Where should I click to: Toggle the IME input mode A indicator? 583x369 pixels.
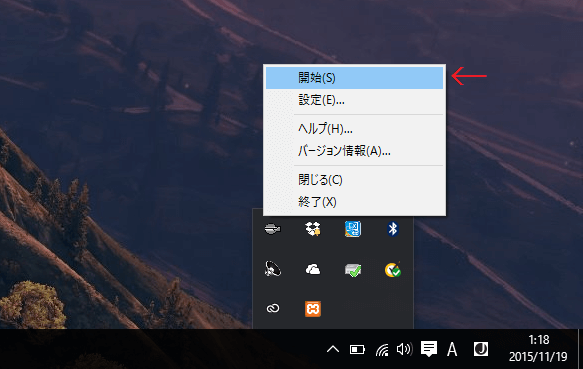[452, 349]
